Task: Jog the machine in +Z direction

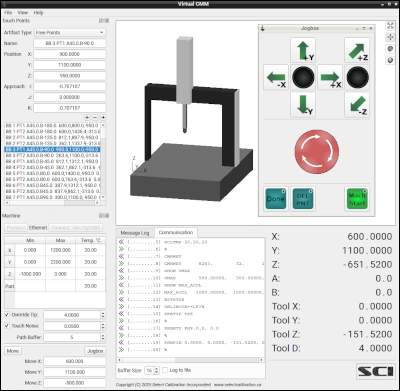Action: [x=357, y=50]
